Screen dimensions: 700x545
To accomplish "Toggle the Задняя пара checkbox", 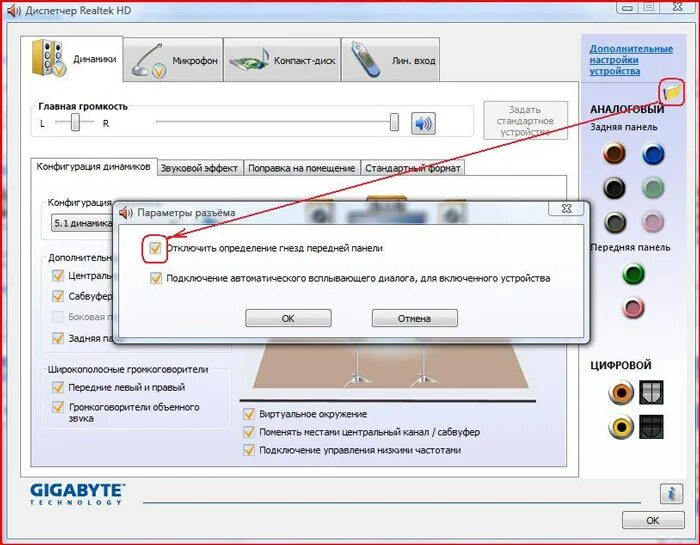I will pyautogui.click(x=58, y=338).
